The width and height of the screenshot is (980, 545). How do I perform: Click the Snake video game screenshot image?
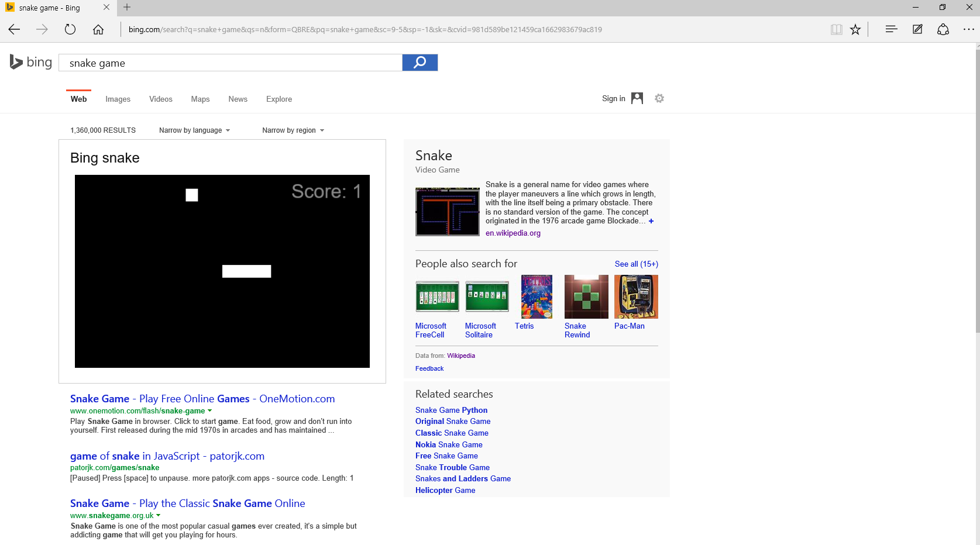pos(448,212)
